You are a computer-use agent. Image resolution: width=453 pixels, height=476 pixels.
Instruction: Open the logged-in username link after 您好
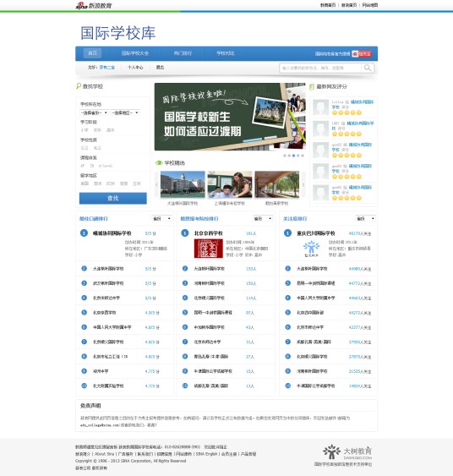click(107, 68)
